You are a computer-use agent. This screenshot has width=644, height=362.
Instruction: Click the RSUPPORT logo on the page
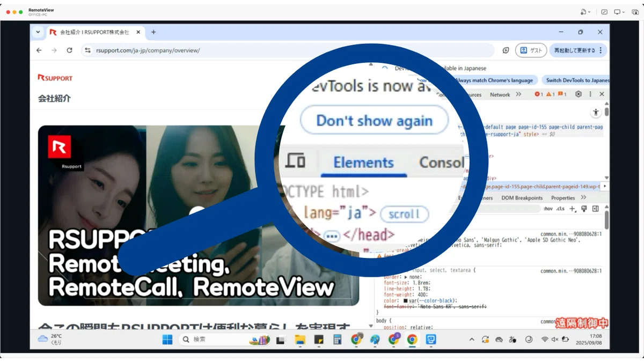pos(55,78)
